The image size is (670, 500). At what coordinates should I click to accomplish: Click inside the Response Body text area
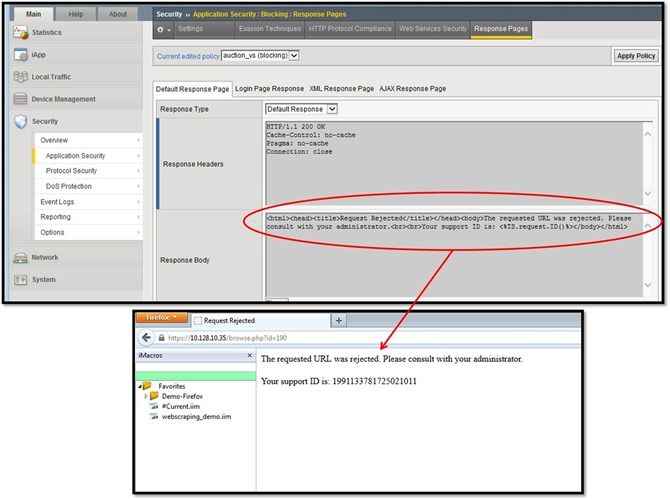450,260
